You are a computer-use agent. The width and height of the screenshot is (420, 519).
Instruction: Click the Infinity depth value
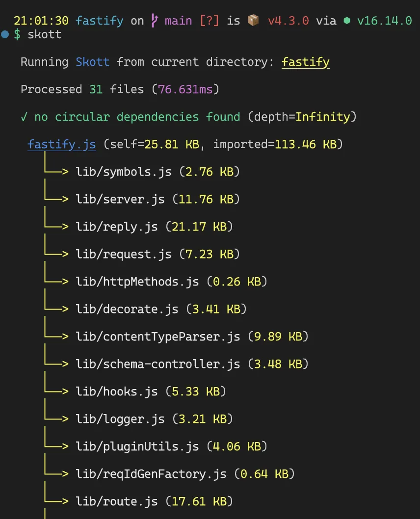[x=323, y=117]
